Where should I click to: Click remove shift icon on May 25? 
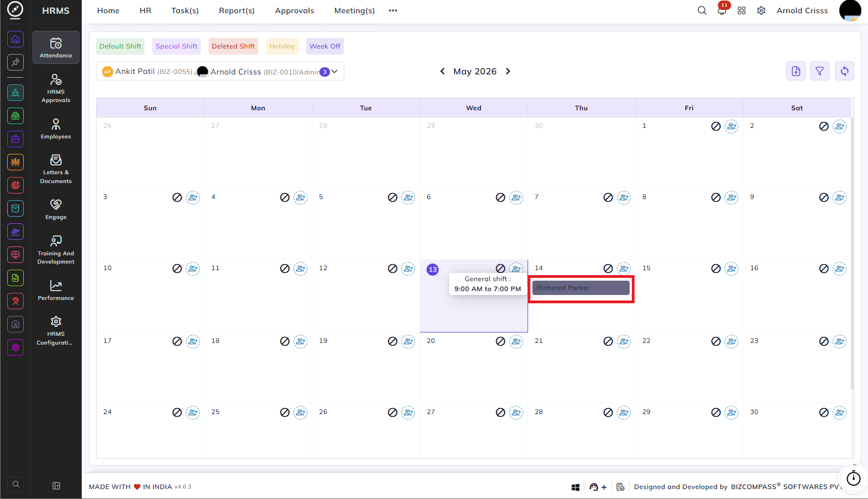(285, 412)
